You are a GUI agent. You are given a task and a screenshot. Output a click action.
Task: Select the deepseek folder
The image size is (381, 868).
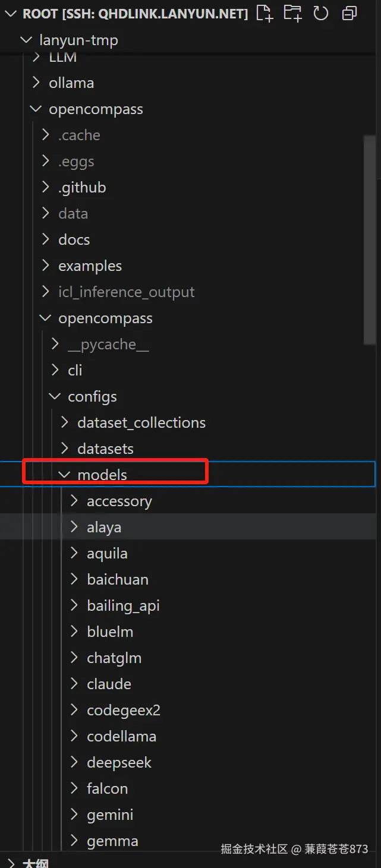[x=119, y=762]
